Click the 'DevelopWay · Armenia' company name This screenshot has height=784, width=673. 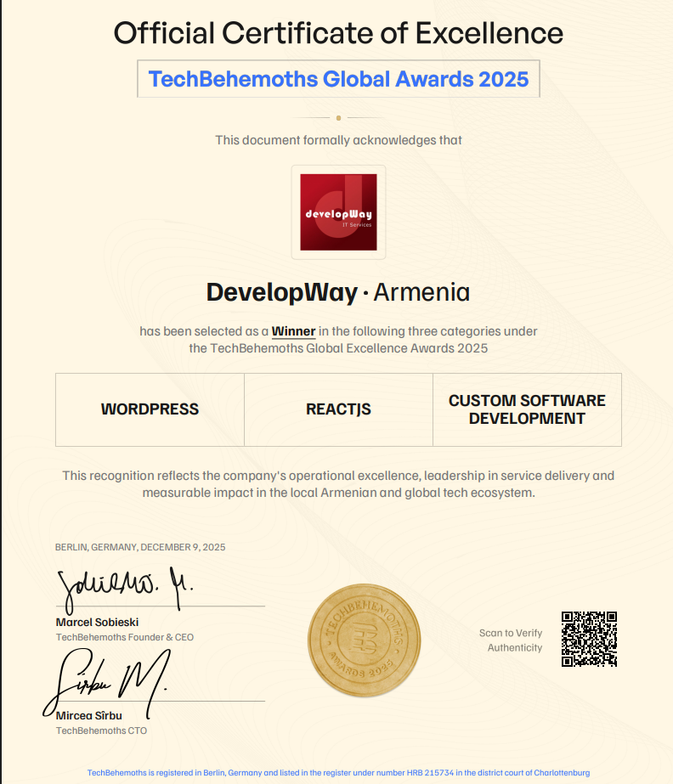tap(338, 292)
